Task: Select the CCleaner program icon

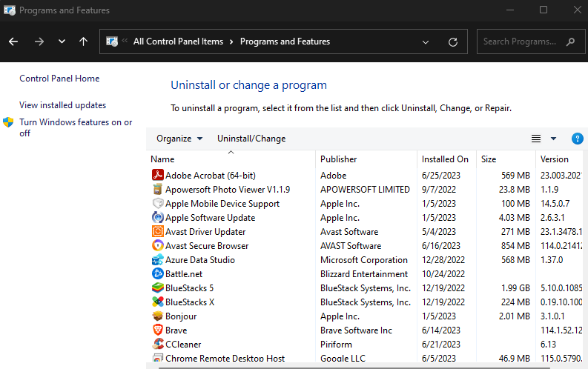Action: pyautogui.click(x=157, y=345)
